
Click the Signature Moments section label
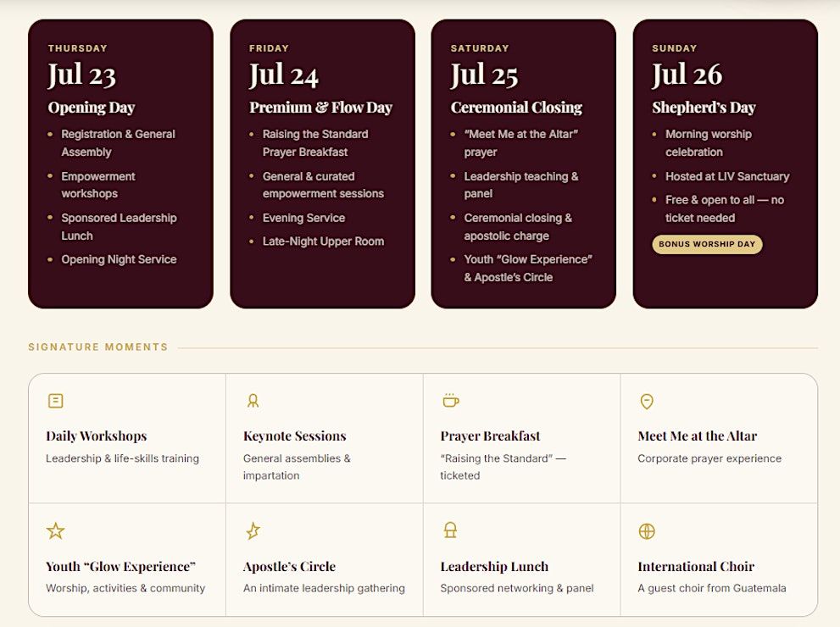98,347
